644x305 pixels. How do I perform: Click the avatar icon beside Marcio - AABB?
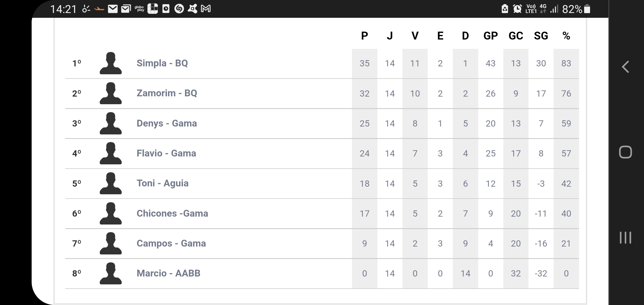tap(111, 273)
